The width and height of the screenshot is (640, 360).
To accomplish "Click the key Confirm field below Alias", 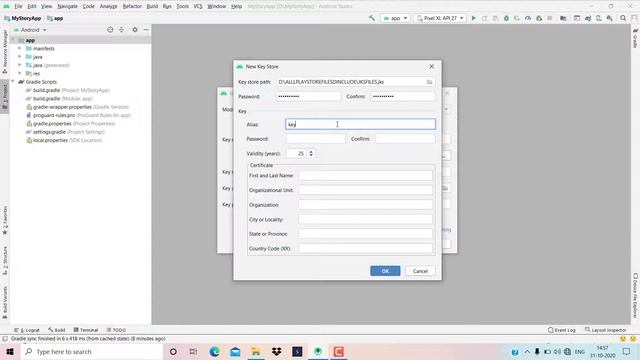I will [x=405, y=139].
